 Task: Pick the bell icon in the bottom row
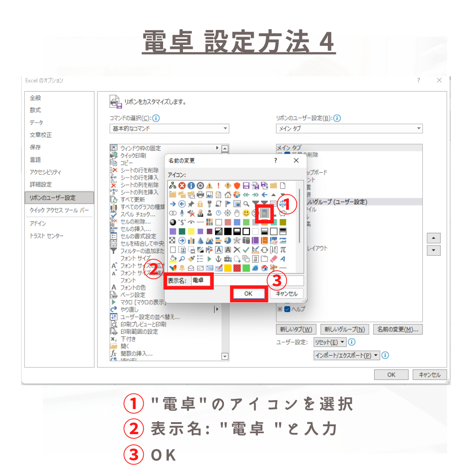[182, 268]
